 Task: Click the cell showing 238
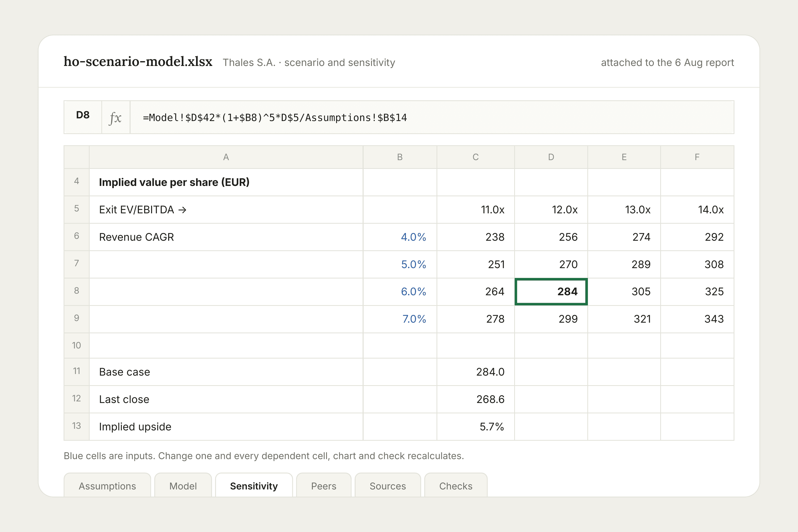(476, 237)
